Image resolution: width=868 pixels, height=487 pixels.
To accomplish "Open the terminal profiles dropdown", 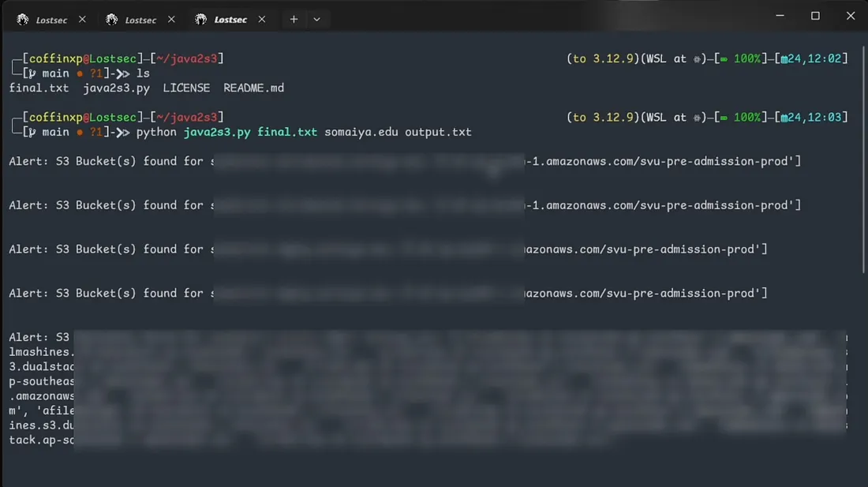I will coord(316,20).
